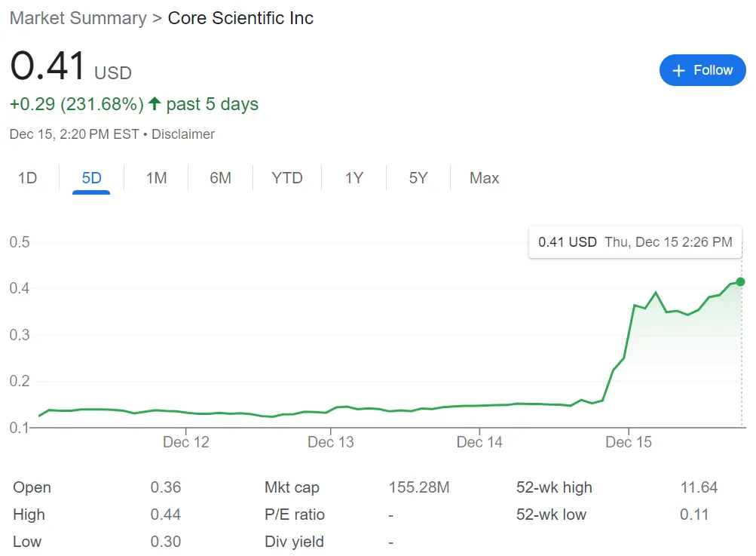Viewport: 756px width, 556px height.
Task: Click the plus icon in Follow button
Action: [678, 70]
